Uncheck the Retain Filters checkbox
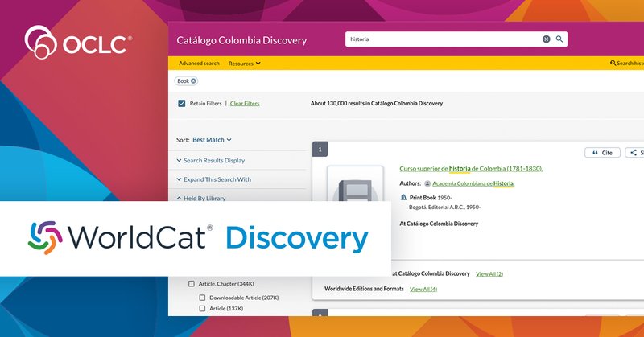The image size is (644, 337). [182, 104]
